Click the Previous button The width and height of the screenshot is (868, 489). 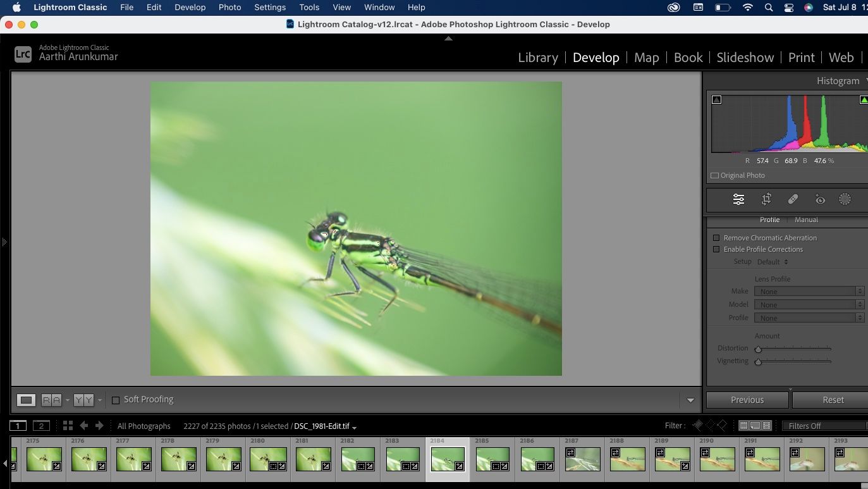pyautogui.click(x=747, y=400)
